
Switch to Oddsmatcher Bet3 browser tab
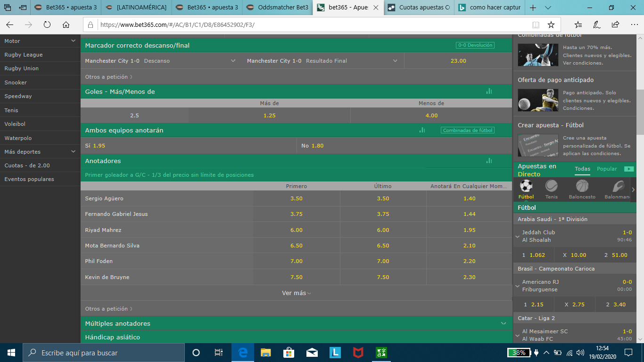[x=278, y=8]
